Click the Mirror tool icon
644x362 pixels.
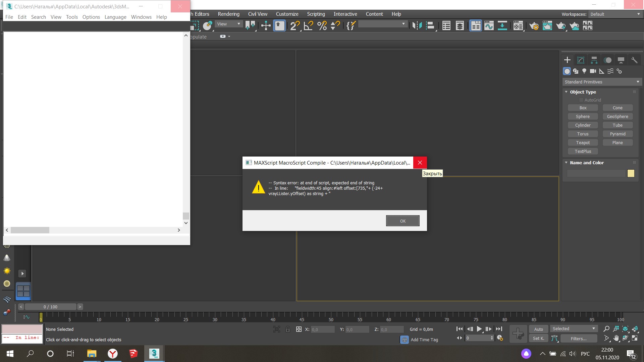coord(417,26)
